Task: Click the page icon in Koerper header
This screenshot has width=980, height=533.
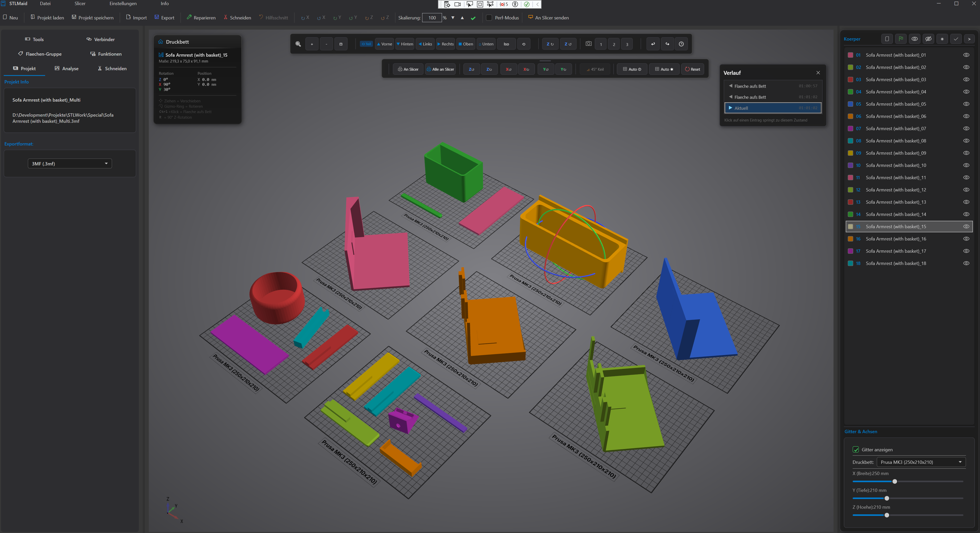Action: [887, 39]
